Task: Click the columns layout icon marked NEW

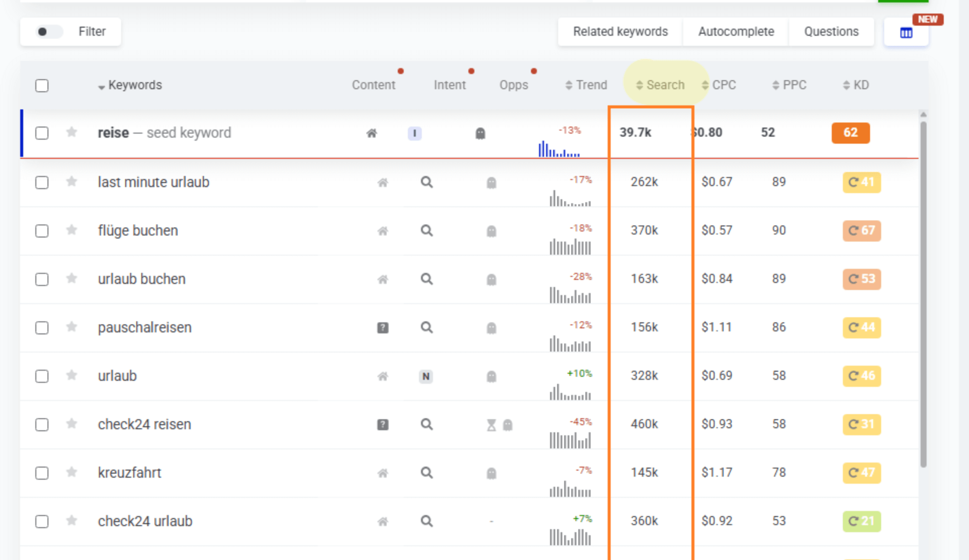Action: click(906, 33)
